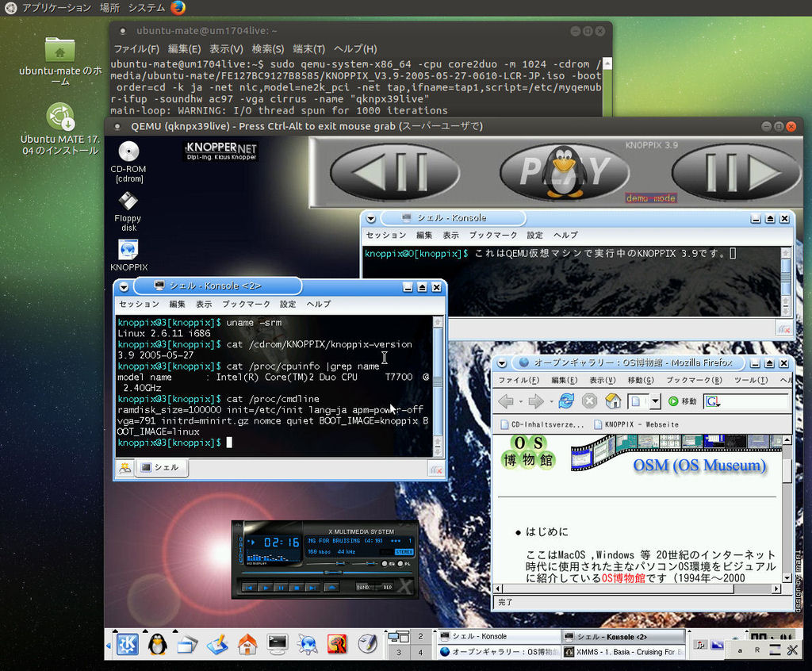Toggle the XMMS RAND shuffle button
812x671 pixels.
pyautogui.click(x=362, y=587)
